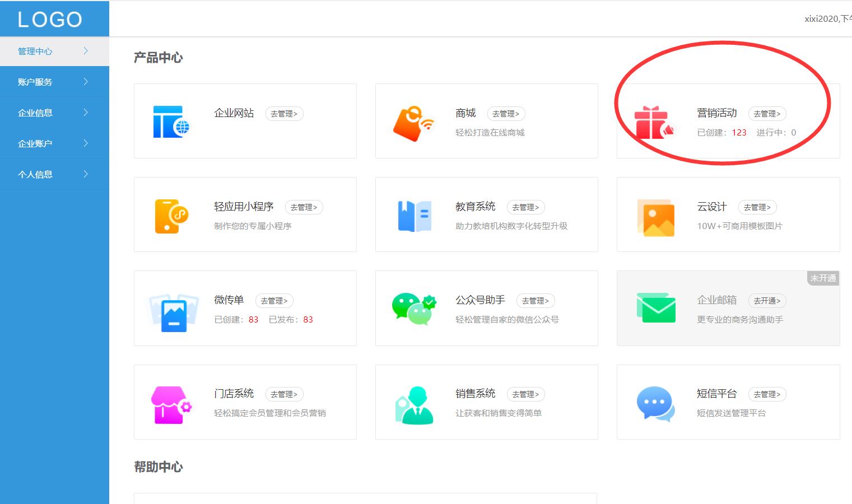
Task: Open the 企业账户 sidebar menu item
Action: coord(35,143)
